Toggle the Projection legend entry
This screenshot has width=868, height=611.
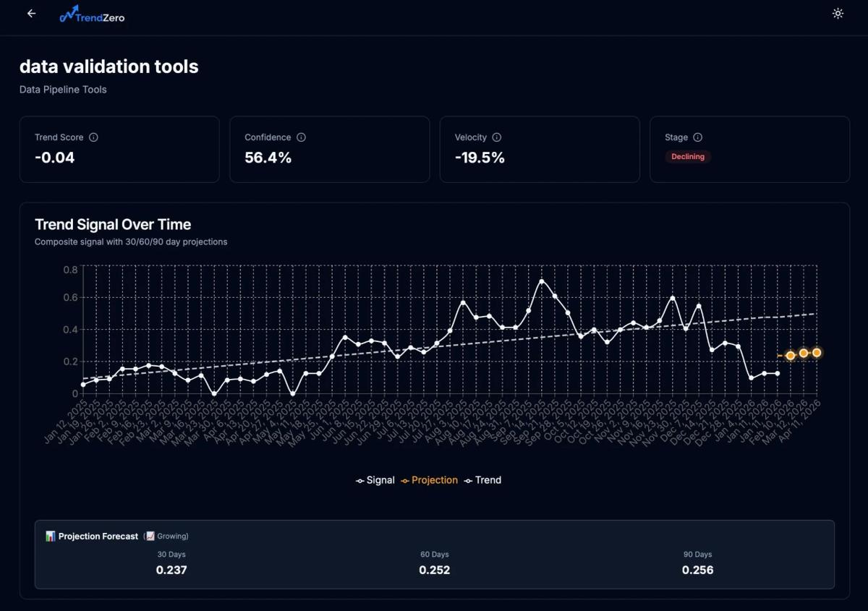pyautogui.click(x=430, y=480)
